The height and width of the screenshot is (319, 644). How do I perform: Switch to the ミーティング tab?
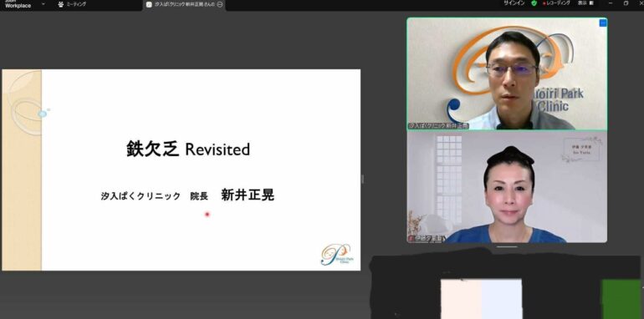pos(72,4)
